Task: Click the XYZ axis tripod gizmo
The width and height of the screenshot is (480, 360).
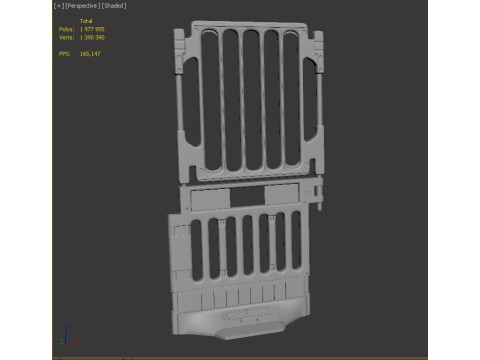Action: [x=68, y=337]
